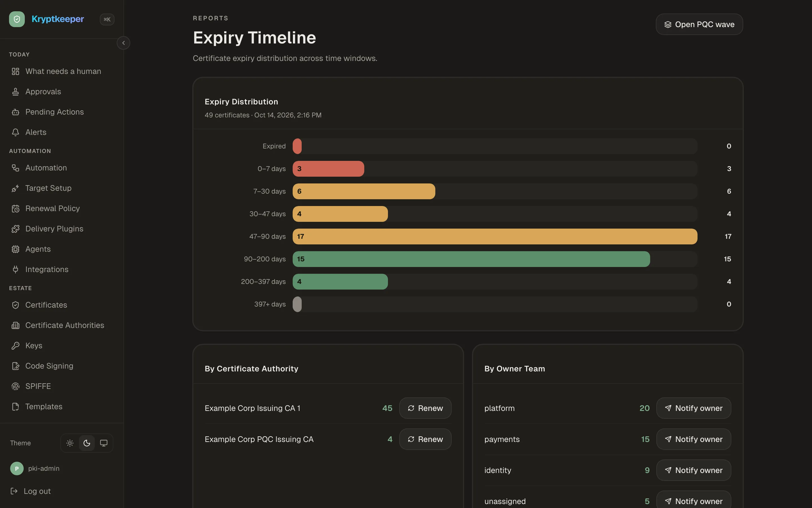Click the "49 certificates · Oct 14, 2026, 2:16 PM" text
This screenshot has height=508, width=812.
click(263, 115)
